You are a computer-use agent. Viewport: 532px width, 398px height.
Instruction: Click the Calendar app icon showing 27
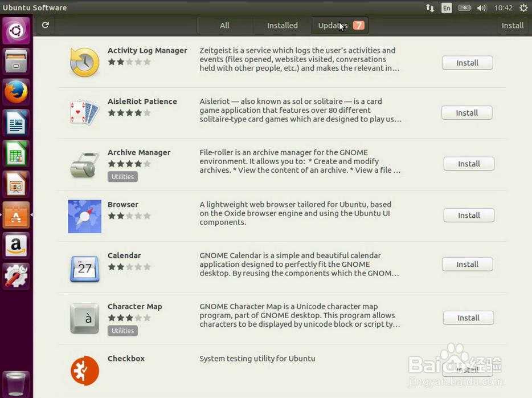tap(84, 268)
